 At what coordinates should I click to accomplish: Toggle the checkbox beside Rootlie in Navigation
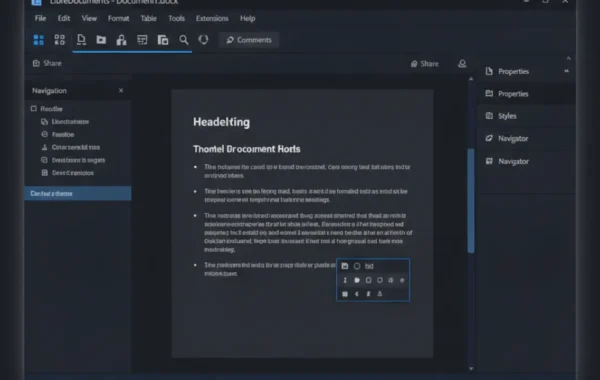[34, 109]
